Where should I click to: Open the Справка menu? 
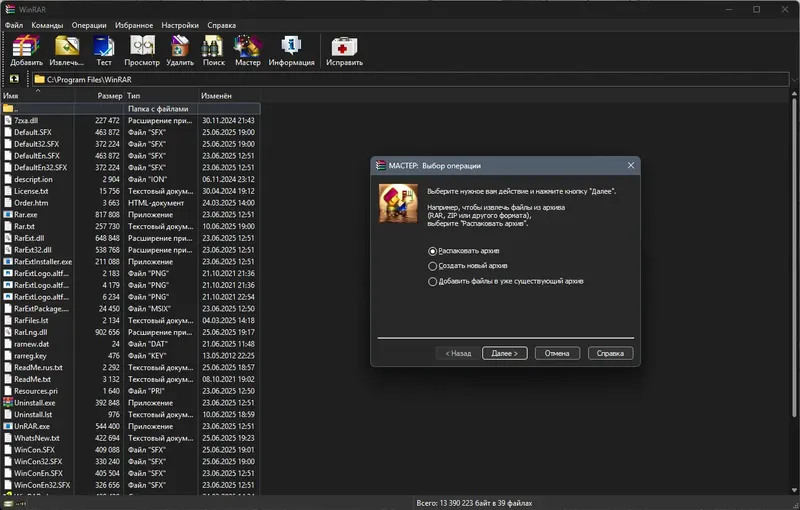(x=221, y=25)
